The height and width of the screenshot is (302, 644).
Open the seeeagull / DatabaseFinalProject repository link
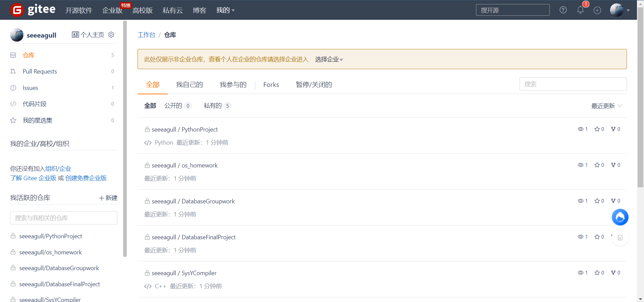pyautogui.click(x=194, y=237)
